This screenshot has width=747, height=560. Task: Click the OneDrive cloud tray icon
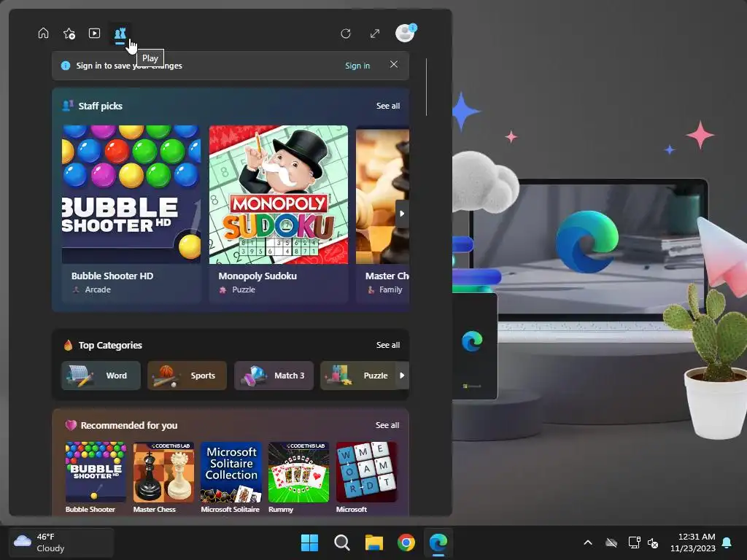click(x=611, y=542)
